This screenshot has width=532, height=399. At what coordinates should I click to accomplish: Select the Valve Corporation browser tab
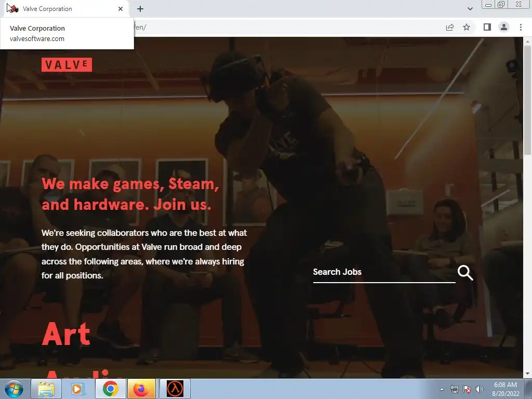tap(67, 9)
